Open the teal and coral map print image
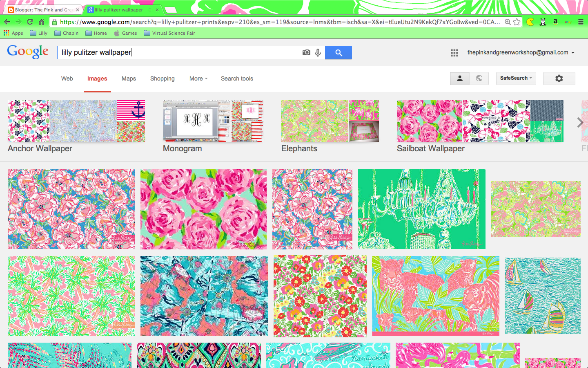 [x=204, y=296]
